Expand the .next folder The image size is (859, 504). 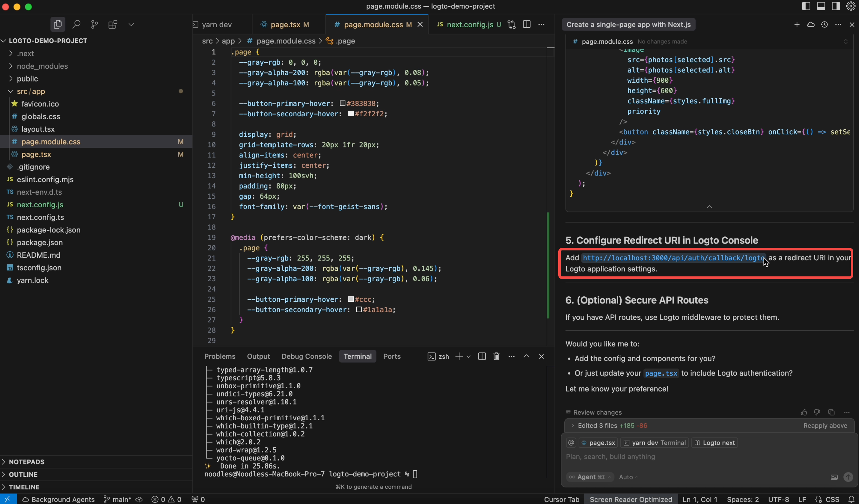tap(96, 54)
